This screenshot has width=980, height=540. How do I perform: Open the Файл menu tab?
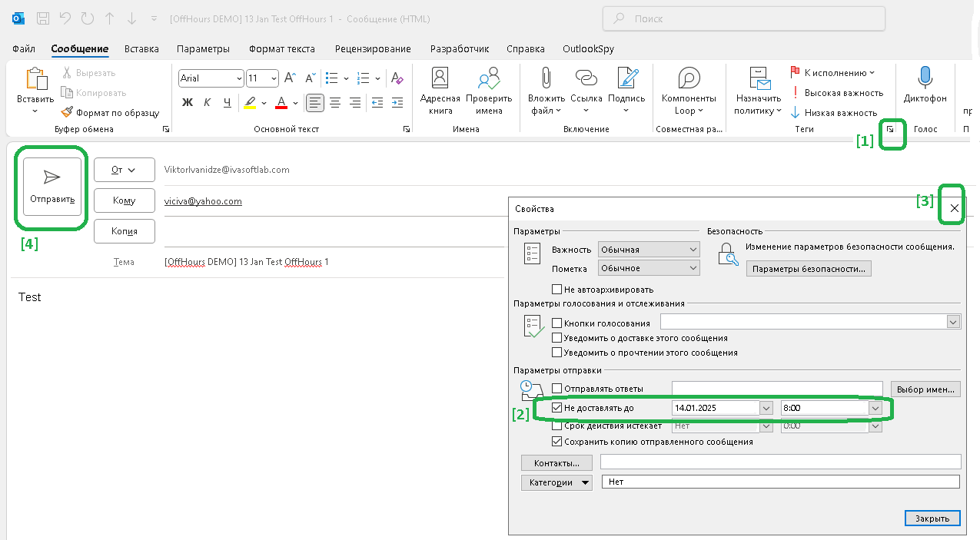click(x=24, y=49)
